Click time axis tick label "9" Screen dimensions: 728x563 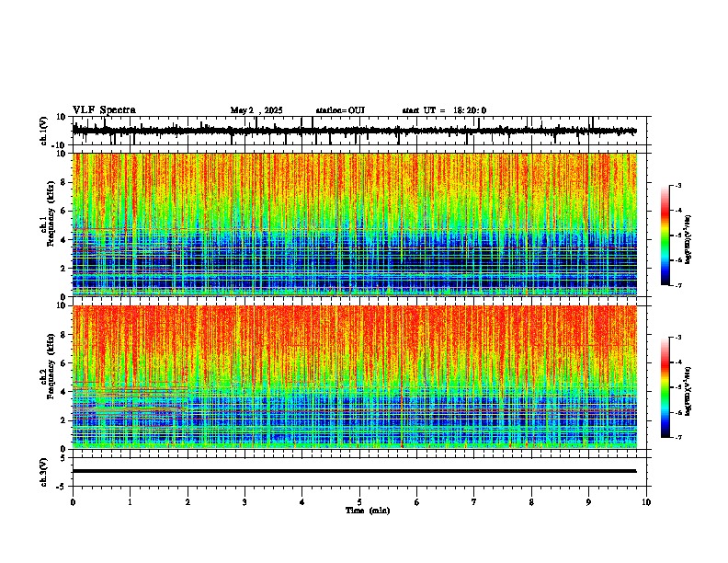coord(588,502)
